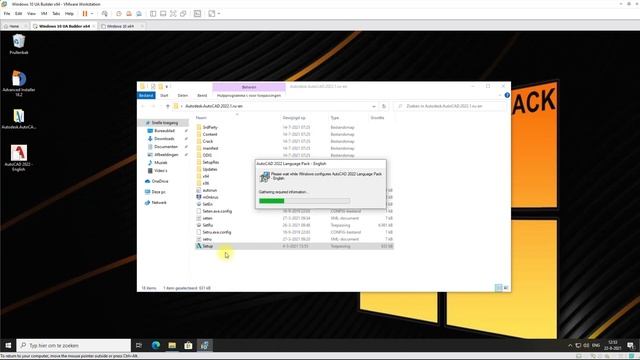Open VMware File menu
The image size is (640, 360).
[7, 13]
